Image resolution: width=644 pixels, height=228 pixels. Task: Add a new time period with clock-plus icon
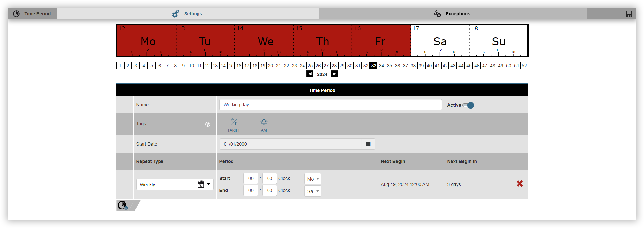123,205
